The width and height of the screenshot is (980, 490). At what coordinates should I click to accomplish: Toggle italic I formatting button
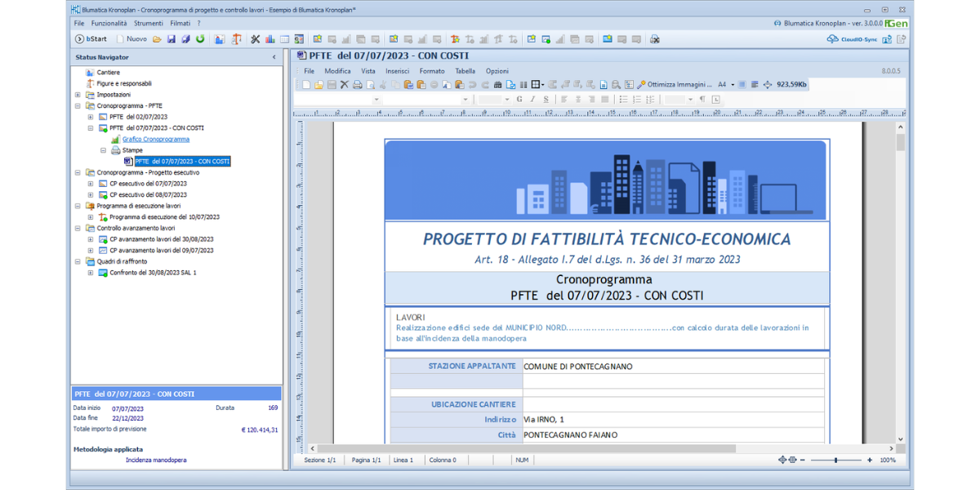532,100
